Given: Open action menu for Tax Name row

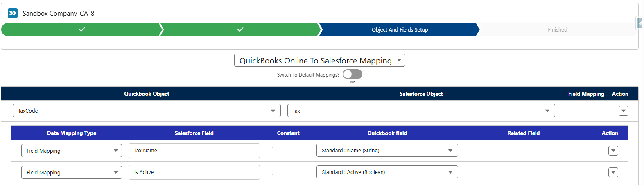Looking at the screenshot, I should coord(613,151).
